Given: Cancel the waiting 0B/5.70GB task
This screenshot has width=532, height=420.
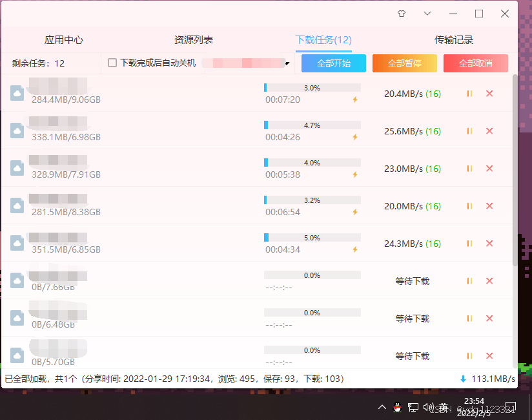Looking at the screenshot, I should click(x=489, y=356).
